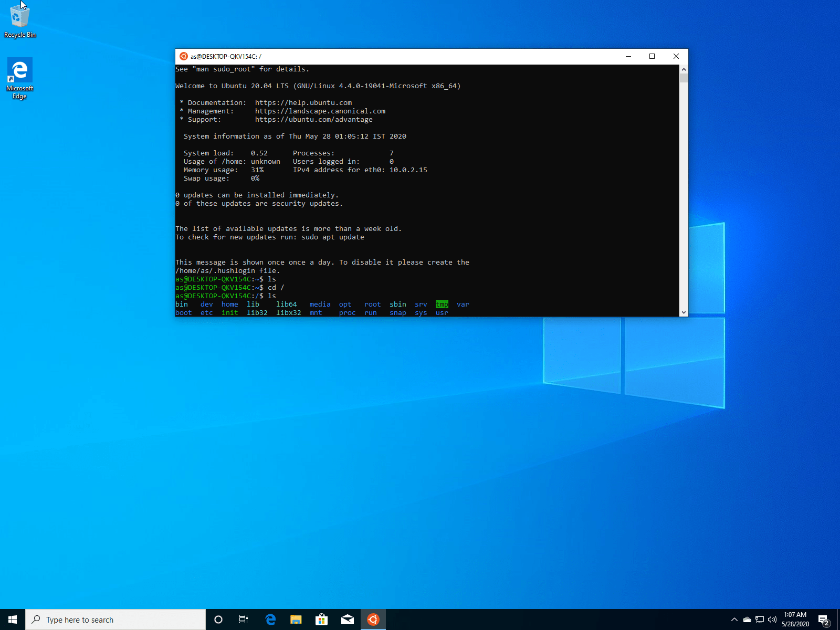The image size is (840, 630).
Task: Click the 'libx32' entry in ls output
Action: [x=289, y=313]
